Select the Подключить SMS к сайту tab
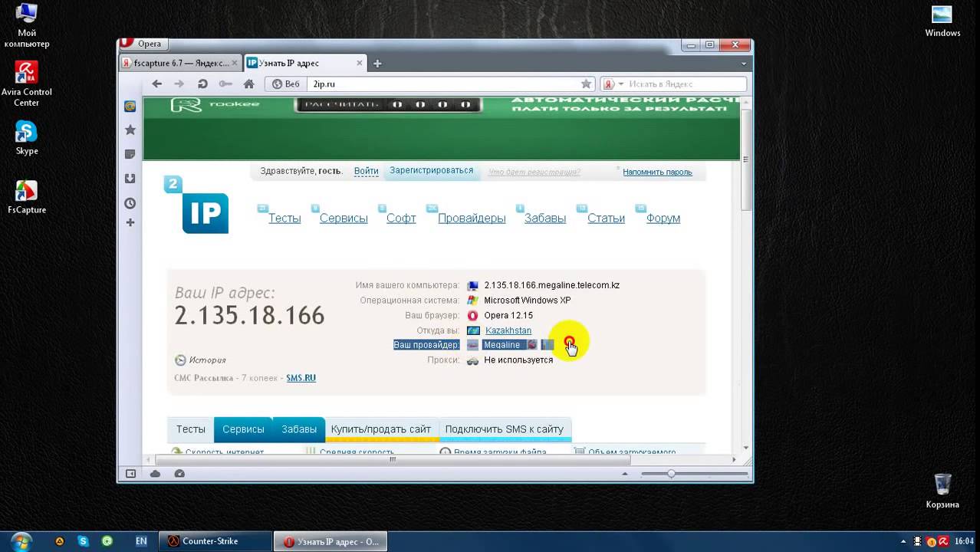980x552 pixels. coord(505,429)
